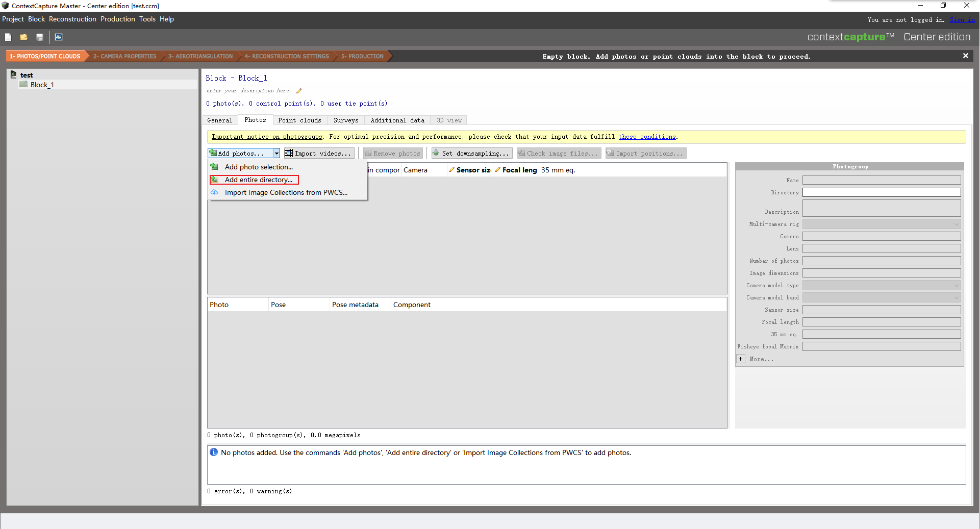This screenshot has width=980, height=529.
Task: Click the photogroup Description field
Action: coord(881,208)
